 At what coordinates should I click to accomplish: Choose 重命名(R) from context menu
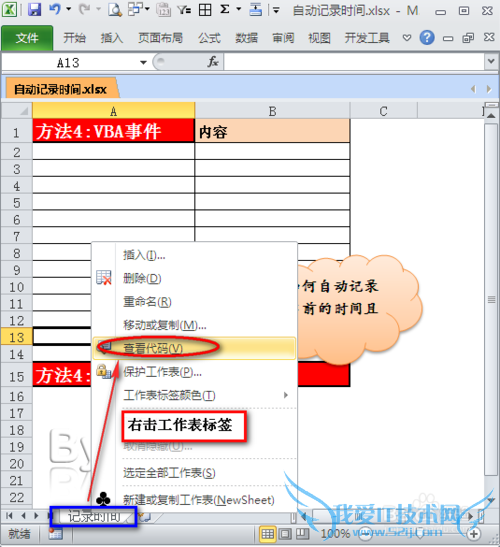[x=194, y=302]
